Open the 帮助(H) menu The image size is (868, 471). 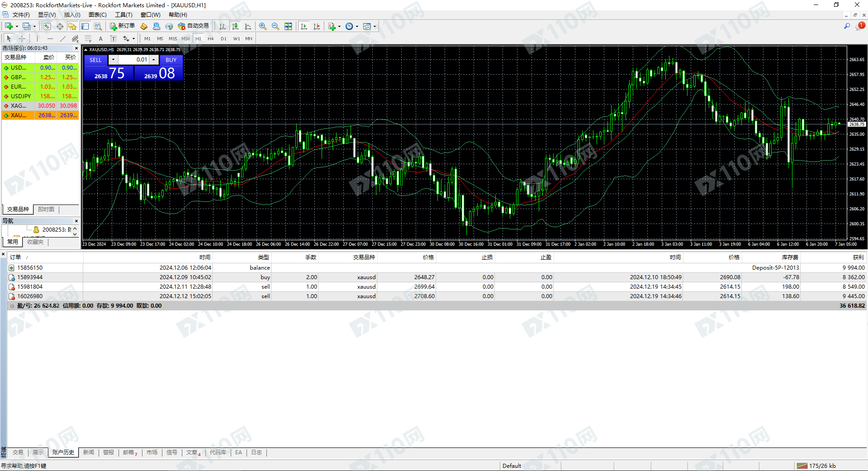pyautogui.click(x=178, y=15)
